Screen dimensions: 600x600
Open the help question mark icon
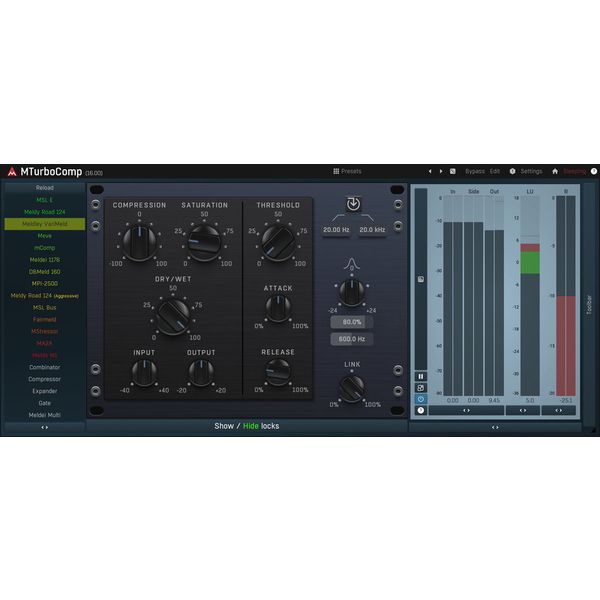pyautogui.click(x=594, y=171)
